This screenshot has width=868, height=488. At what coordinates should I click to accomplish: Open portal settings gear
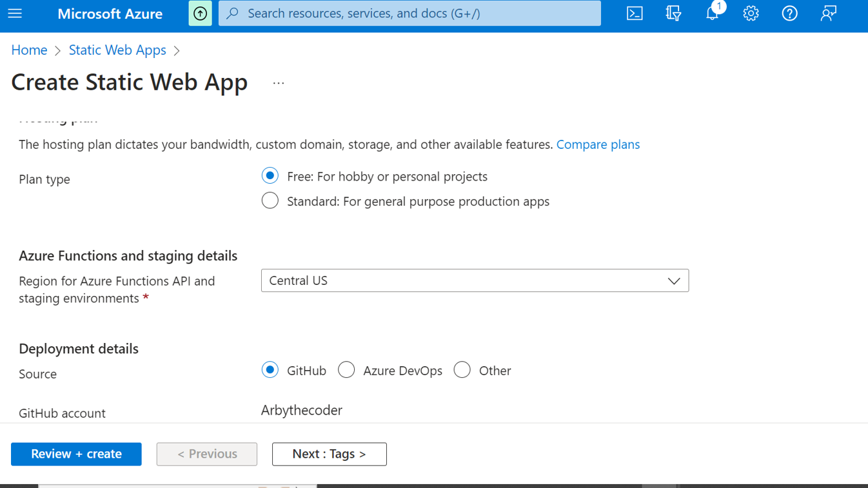click(x=751, y=14)
